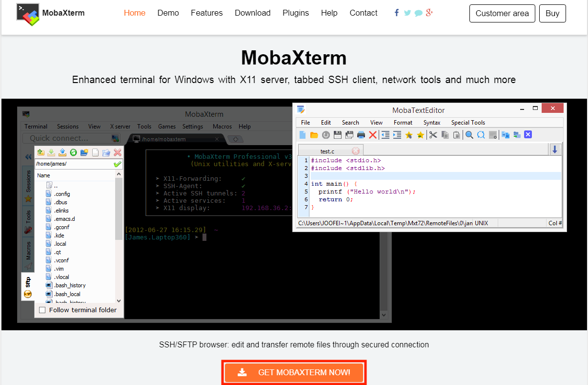The width and height of the screenshot is (588, 385).
Task: Open the Macros menu in MobaXterm menu bar
Action: point(223,127)
